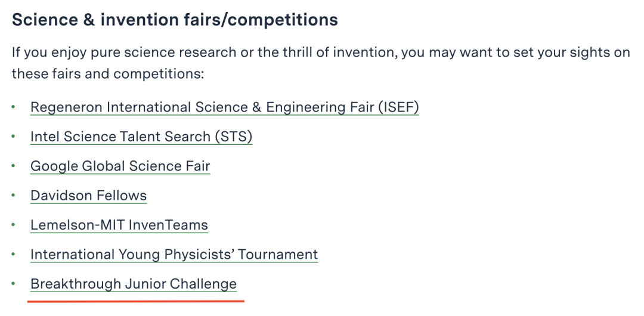The image size is (644, 316).
Task: Click the "(STS)" acronym in the Intel link
Action: click(x=233, y=137)
